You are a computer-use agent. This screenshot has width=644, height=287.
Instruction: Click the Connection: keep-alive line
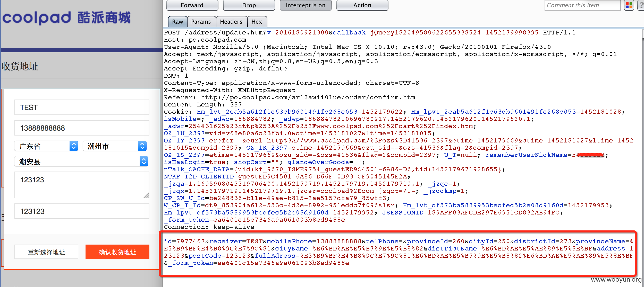pos(209,227)
